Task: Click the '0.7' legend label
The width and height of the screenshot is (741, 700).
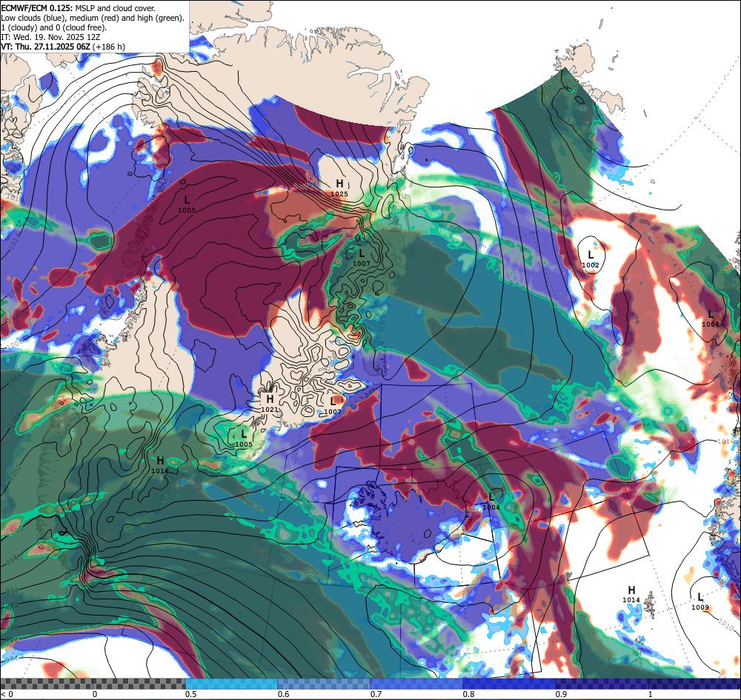Action: click(x=376, y=694)
